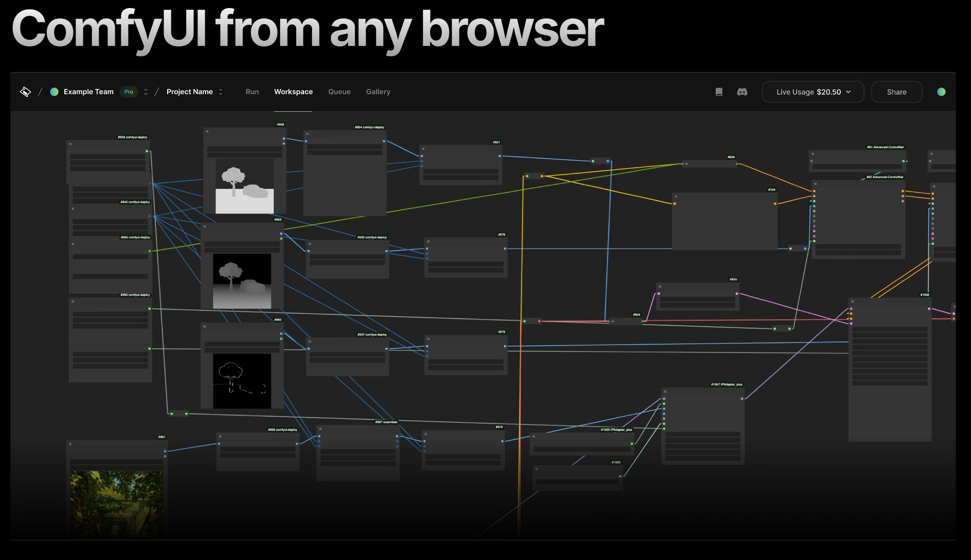The image size is (971, 560).
Task: Collapse node #936 comfyui-deploy via its dot
Action: tap(70, 144)
